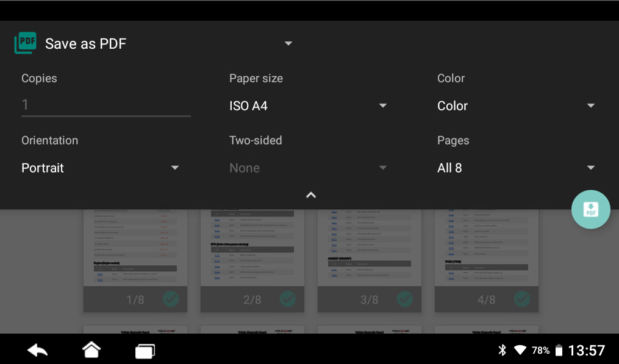Open the Paper size ISO A4 dropdown
This screenshot has height=364, width=619.
coord(308,106)
